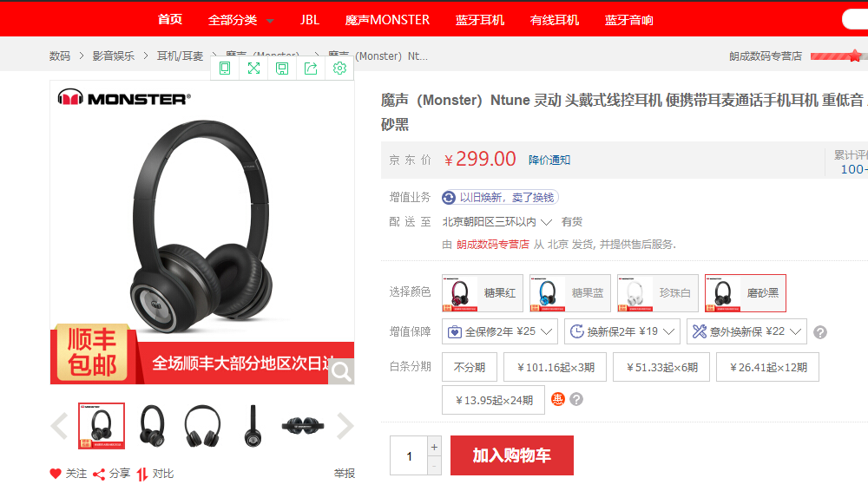
Task: Choose ¥26.41起×12期 installment option
Action: 768,367
